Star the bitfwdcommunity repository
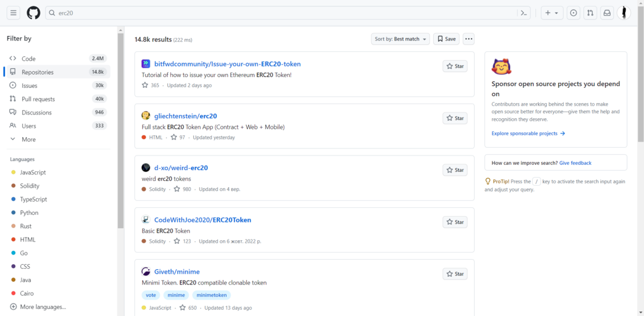The height and width of the screenshot is (316, 644). click(455, 66)
